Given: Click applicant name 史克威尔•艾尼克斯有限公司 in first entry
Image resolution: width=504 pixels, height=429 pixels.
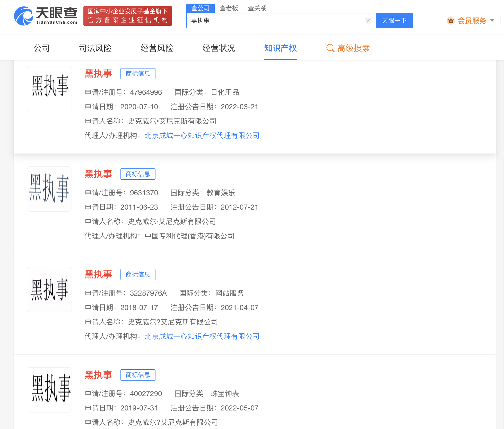Looking at the screenshot, I should 172,121.
